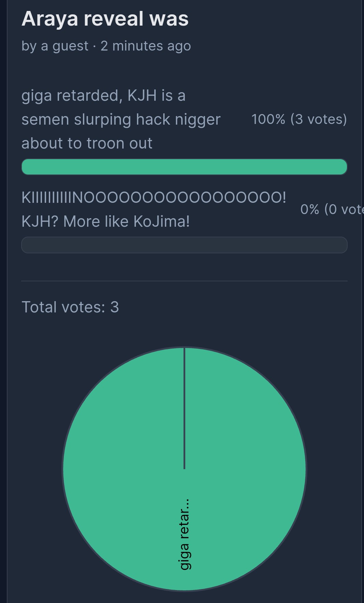Click the center point of the pie chart
The image size is (364, 603).
click(x=184, y=469)
